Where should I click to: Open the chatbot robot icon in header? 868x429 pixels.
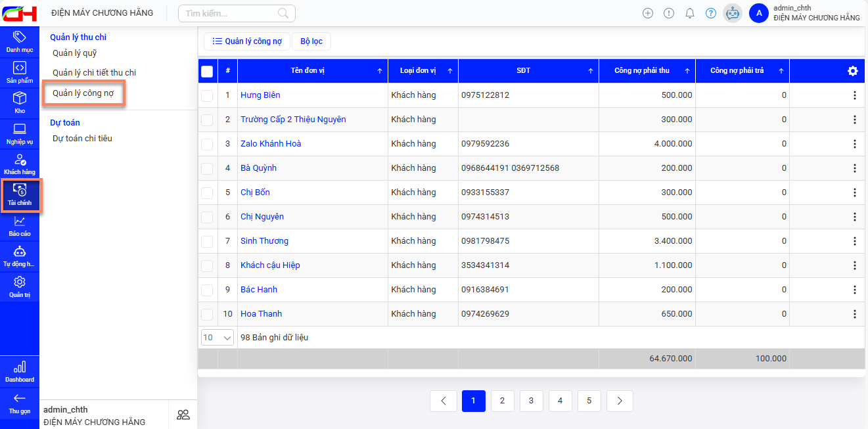pos(733,13)
